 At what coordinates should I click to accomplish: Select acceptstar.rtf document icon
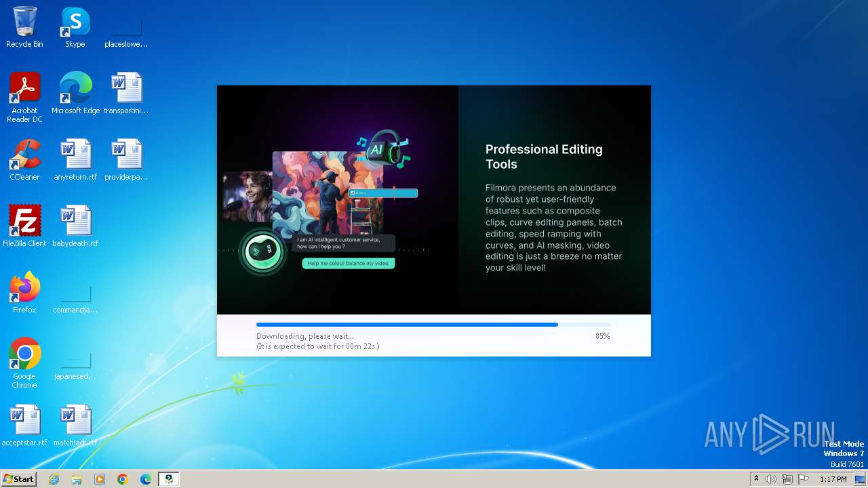point(24,425)
